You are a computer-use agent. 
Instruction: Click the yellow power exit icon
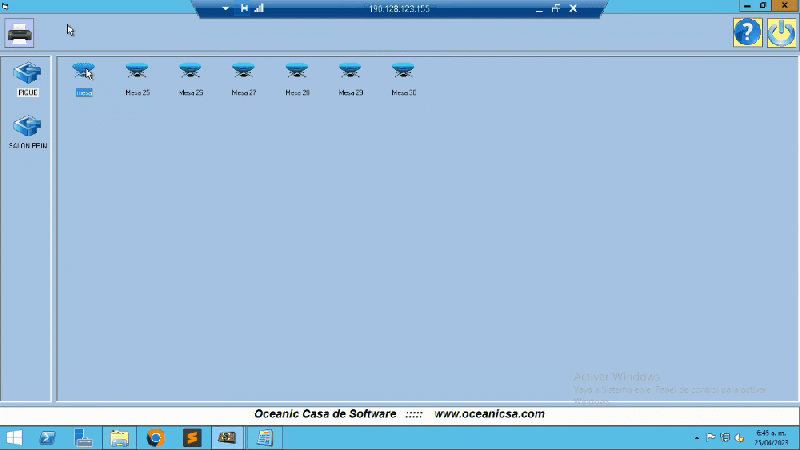tap(781, 33)
